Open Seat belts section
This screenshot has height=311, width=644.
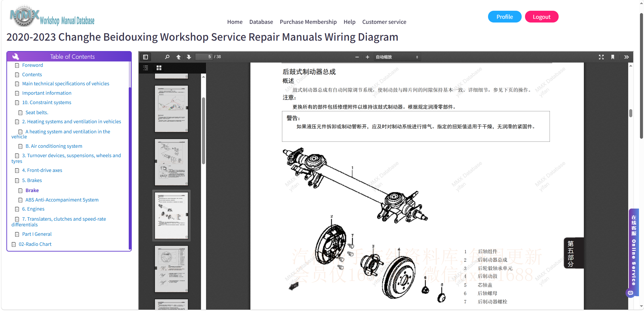(x=37, y=113)
